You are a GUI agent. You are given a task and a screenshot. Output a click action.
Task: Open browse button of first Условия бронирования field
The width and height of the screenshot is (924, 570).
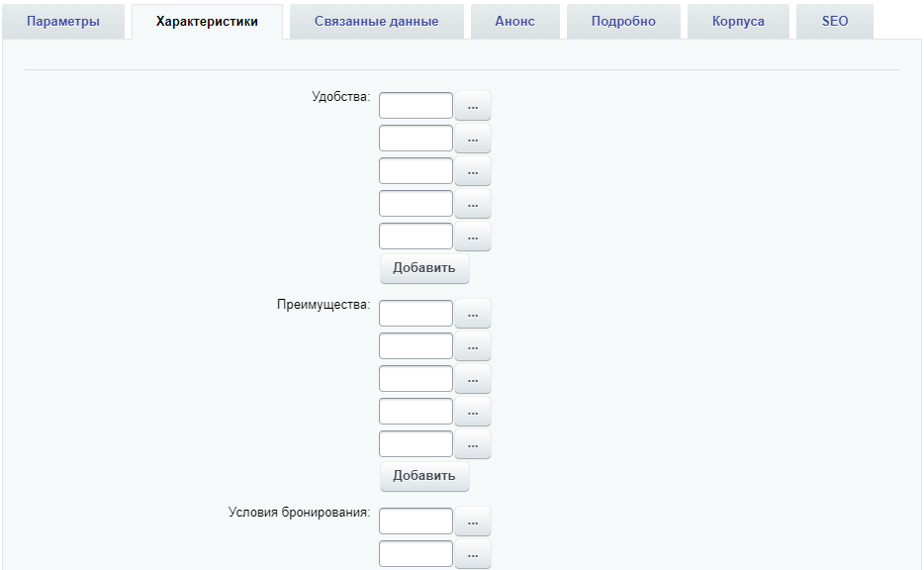(x=473, y=522)
